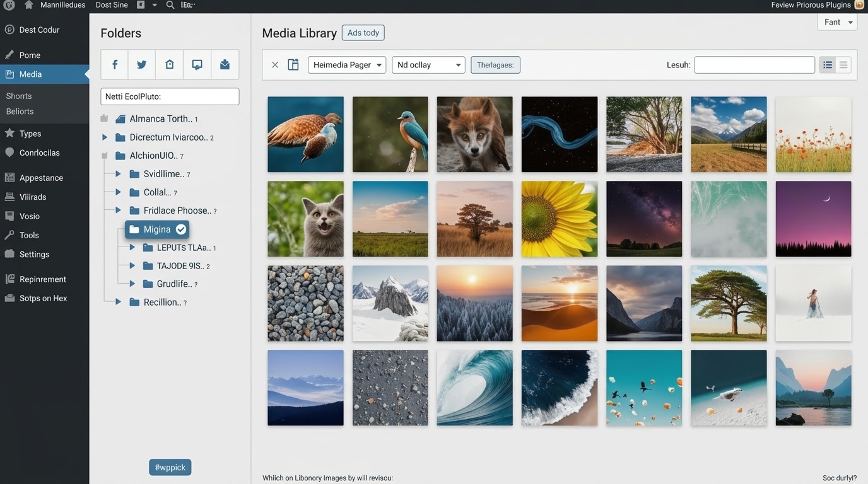Select the fox face image thumbnail
Viewport: 868px width, 484px height.
pyautogui.click(x=474, y=134)
